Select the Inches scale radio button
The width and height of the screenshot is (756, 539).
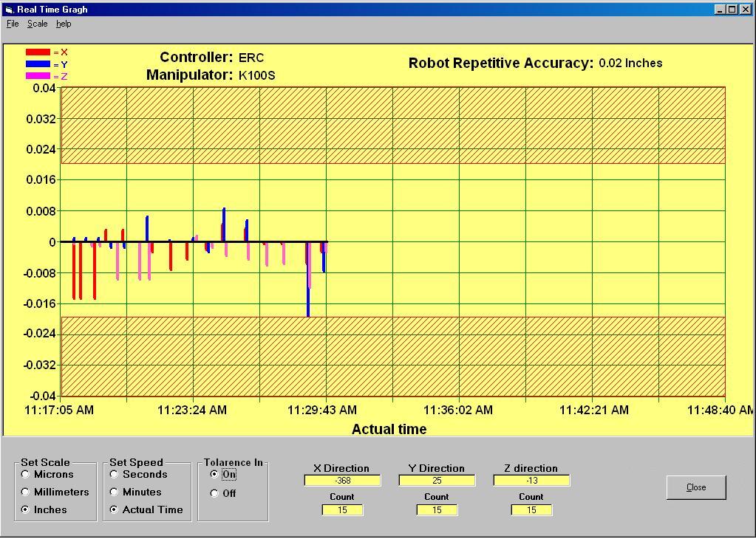coord(26,510)
